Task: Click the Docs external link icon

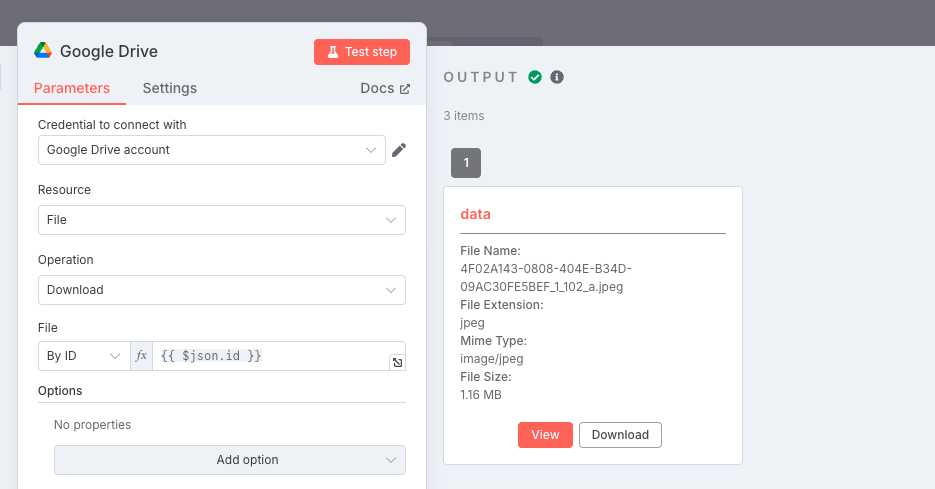Action: [x=405, y=89]
